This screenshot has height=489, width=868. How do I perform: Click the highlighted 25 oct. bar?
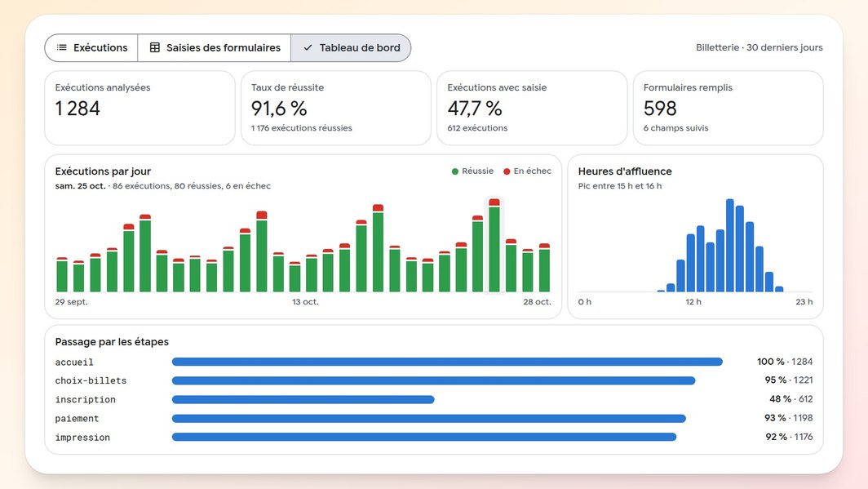point(494,246)
